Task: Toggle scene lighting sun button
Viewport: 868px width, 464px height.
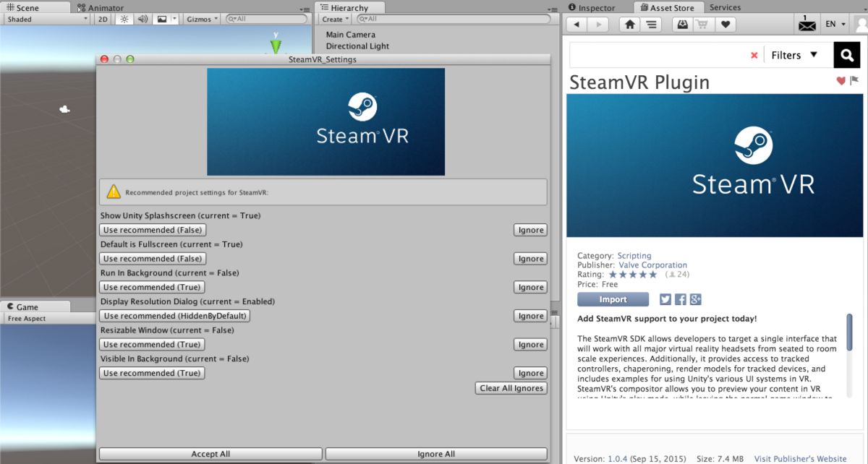Action: [x=124, y=20]
